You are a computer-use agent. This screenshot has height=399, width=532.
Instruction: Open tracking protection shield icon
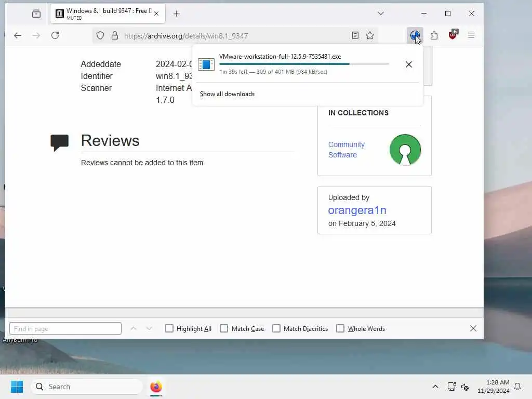[x=100, y=35]
